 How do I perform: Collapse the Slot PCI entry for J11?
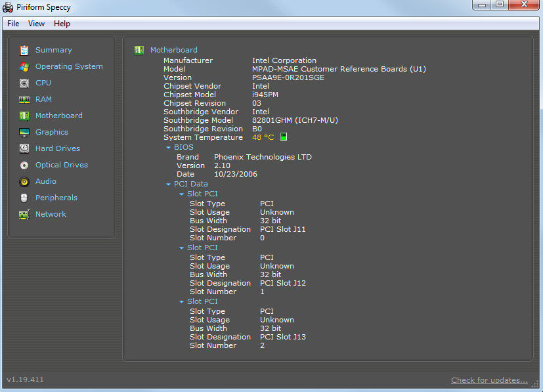pyautogui.click(x=181, y=194)
